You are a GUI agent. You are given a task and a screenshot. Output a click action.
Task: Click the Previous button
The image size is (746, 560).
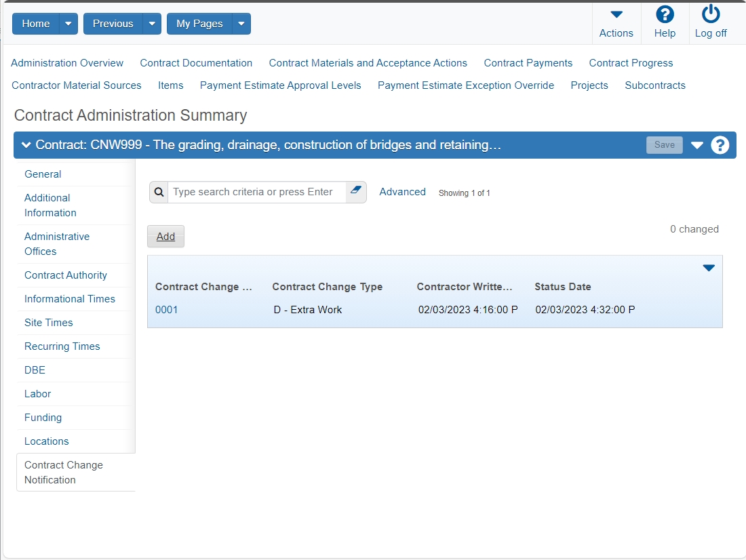[113, 24]
